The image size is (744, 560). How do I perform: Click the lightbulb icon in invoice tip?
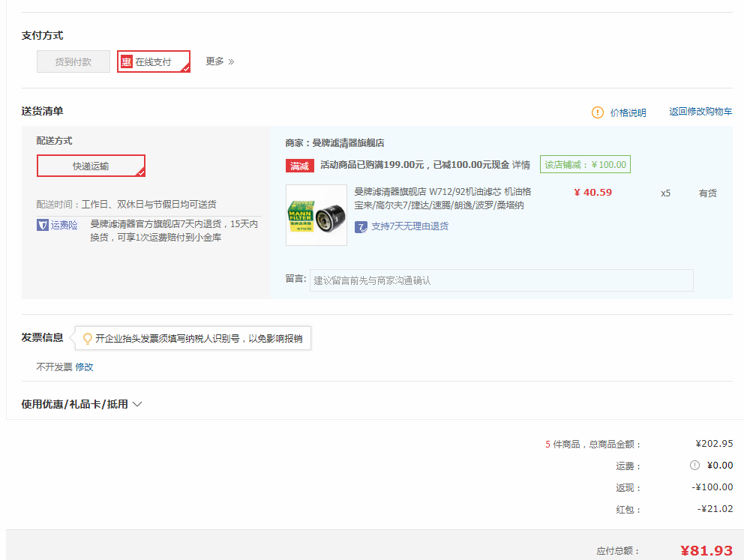[x=87, y=338]
